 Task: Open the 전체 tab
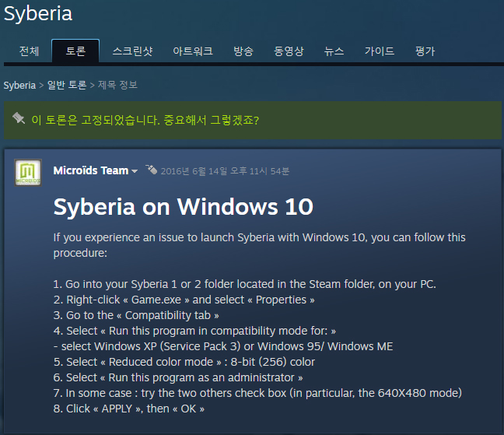tap(29, 51)
